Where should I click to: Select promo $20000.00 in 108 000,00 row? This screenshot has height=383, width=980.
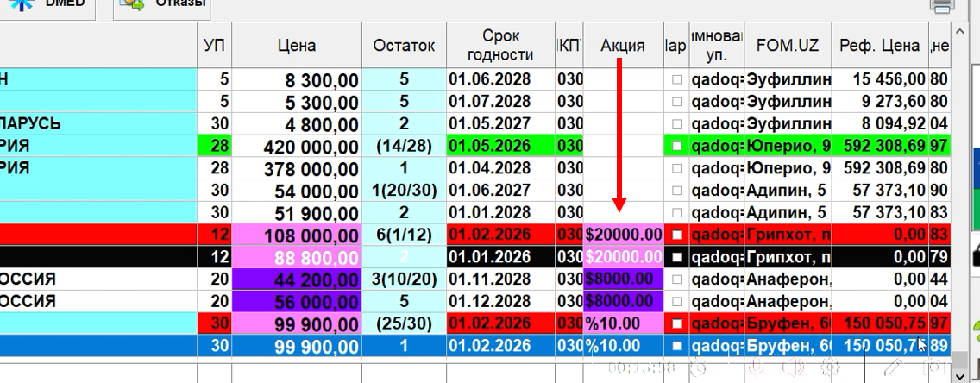[x=623, y=235]
